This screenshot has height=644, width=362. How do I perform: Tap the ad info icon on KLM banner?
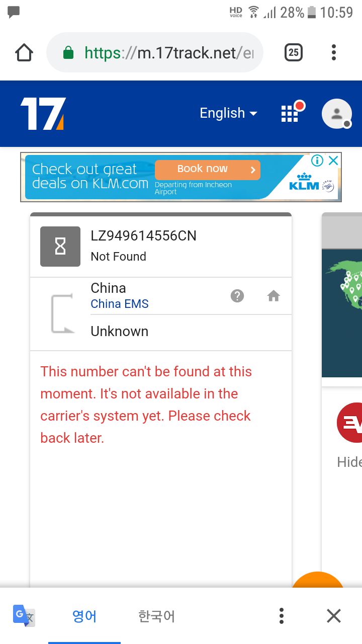pos(317,160)
